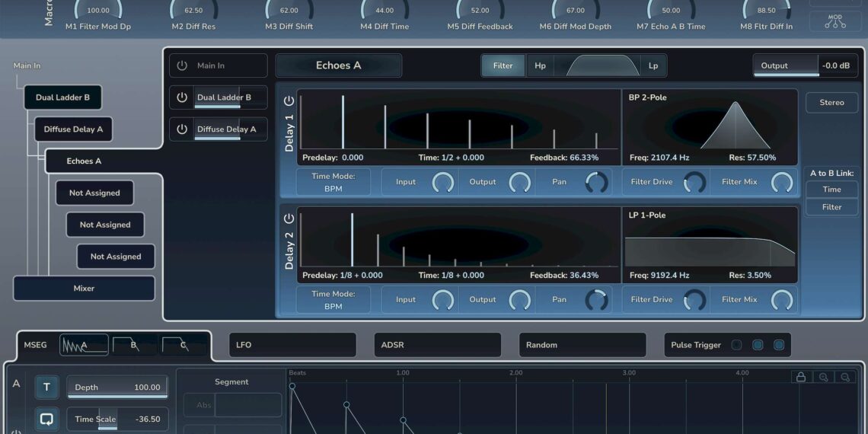
Task: Click the Stereo button
Action: pos(831,102)
